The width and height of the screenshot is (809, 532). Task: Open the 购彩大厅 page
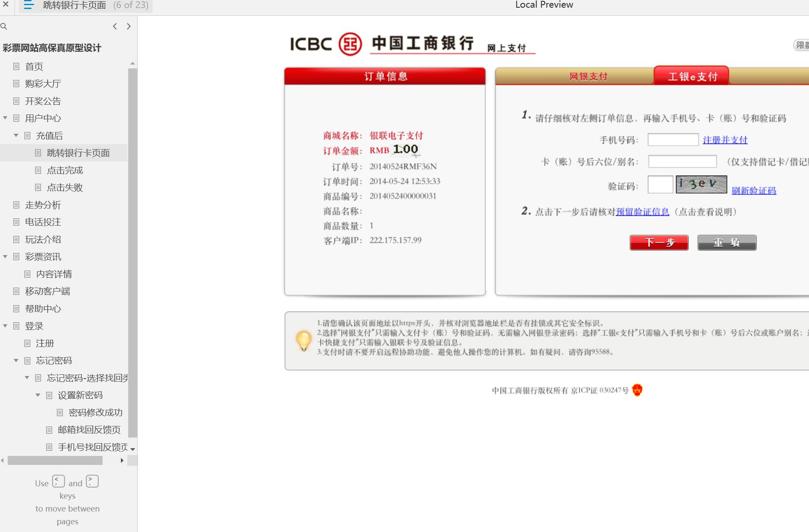[43, 84]
